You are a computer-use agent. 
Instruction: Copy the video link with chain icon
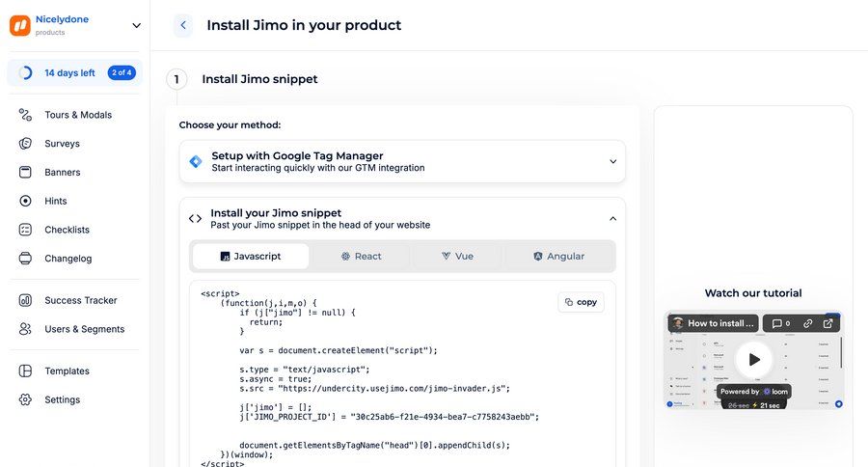[807, 323]
